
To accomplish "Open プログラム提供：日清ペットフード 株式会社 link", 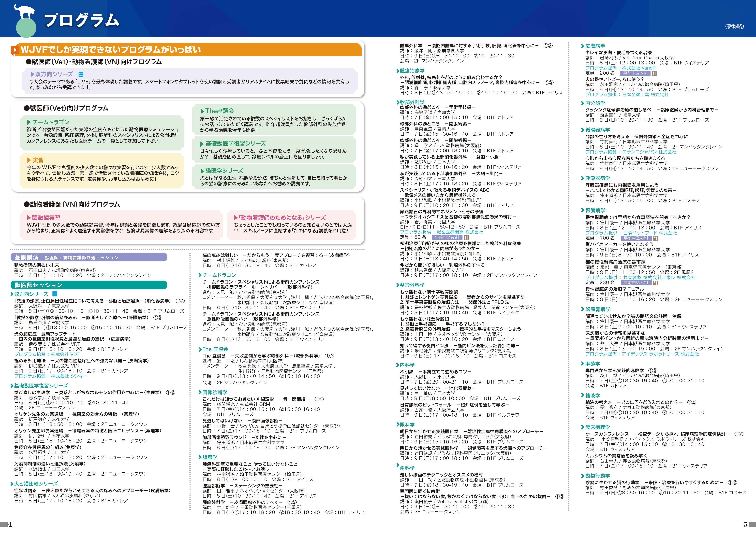I will (x=631, y=233).
